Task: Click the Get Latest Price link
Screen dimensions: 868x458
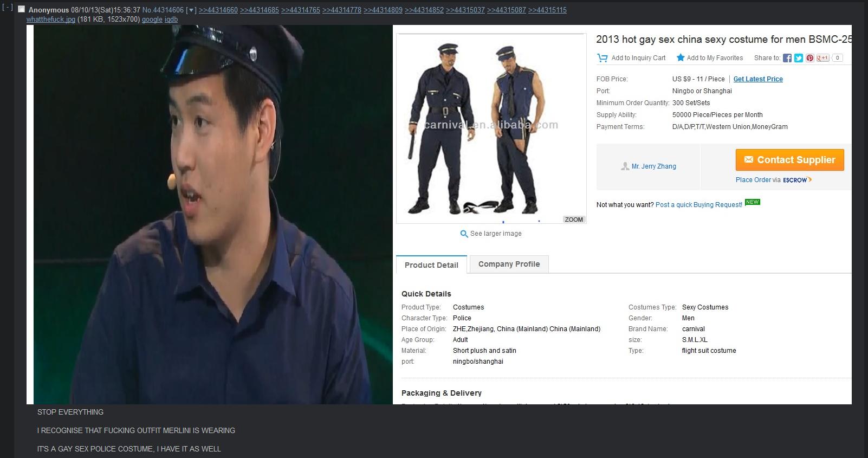Action: tap(758, 79)
